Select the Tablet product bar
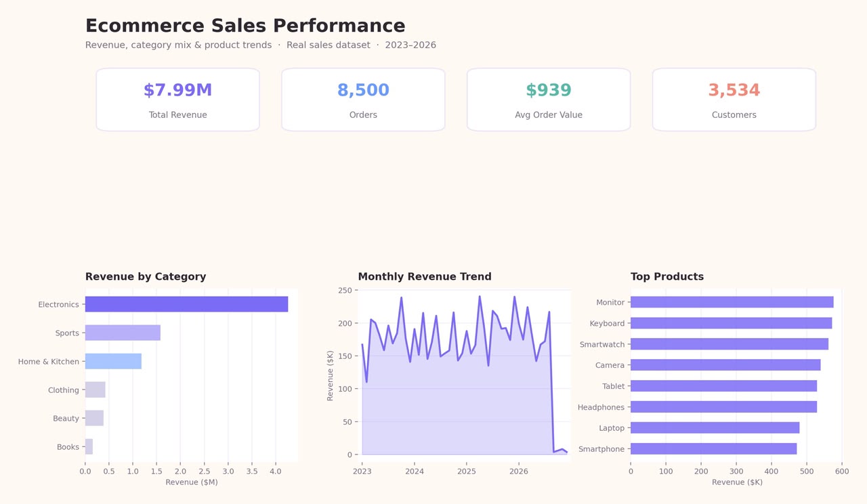The image size is (867, 504). [x=723, y=386]
